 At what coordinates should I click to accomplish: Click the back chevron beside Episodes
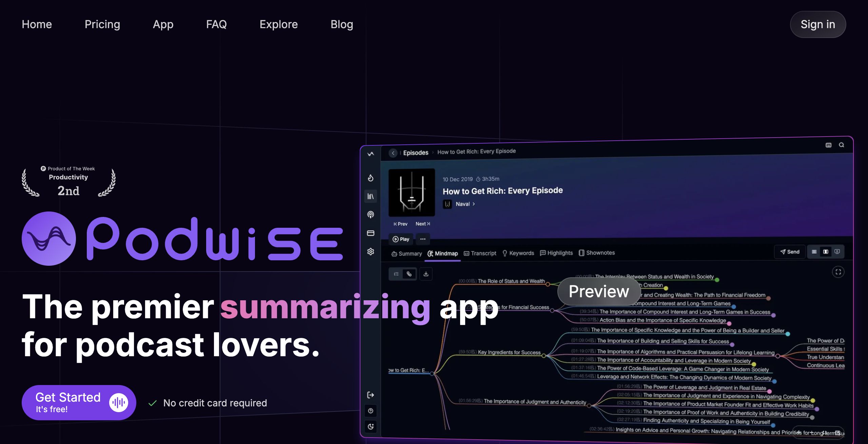click(393, 153)
